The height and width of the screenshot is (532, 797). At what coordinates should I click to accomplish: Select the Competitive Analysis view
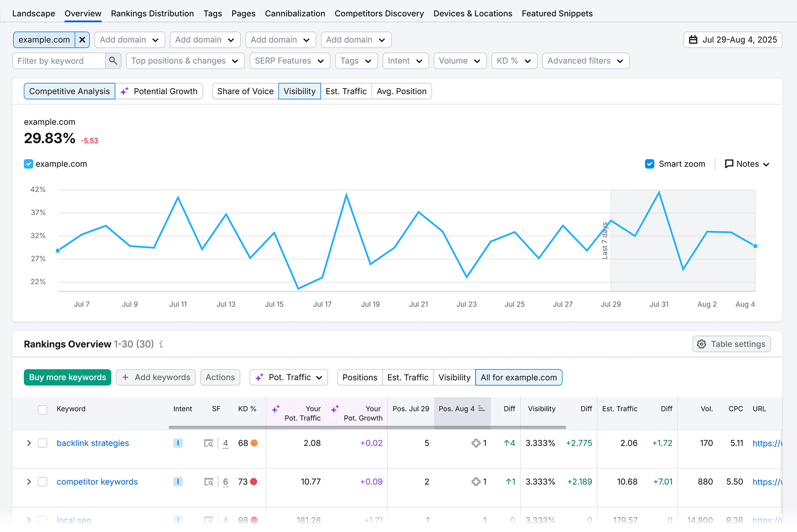(69, 91)
